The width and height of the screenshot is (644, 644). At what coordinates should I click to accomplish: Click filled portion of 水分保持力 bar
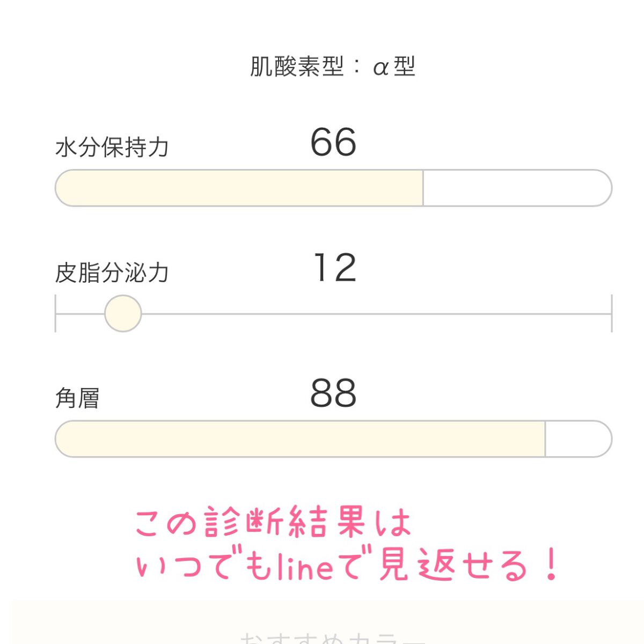[x=239, y=188]
